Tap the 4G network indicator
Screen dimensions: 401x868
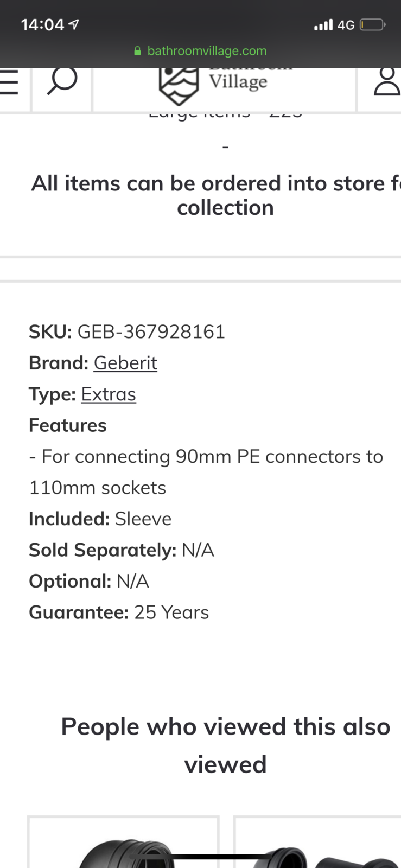click(346, 25)
